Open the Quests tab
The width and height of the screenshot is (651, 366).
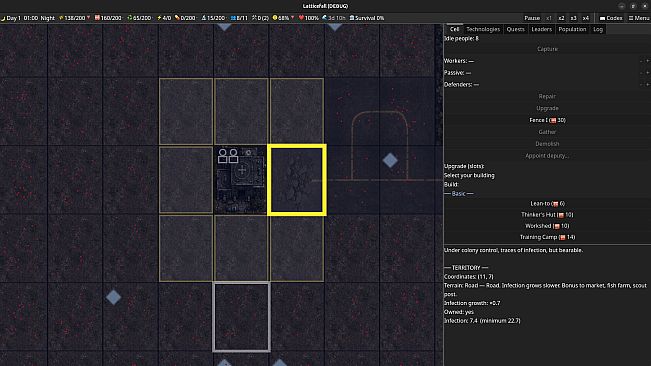[x=516, y=29]
